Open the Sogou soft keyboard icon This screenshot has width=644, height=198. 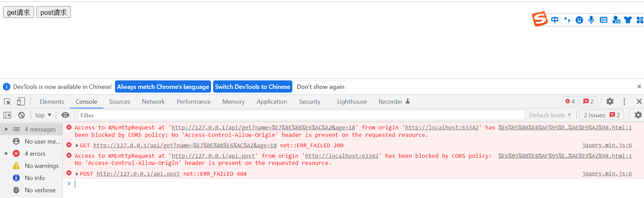[x=603, y=20]
